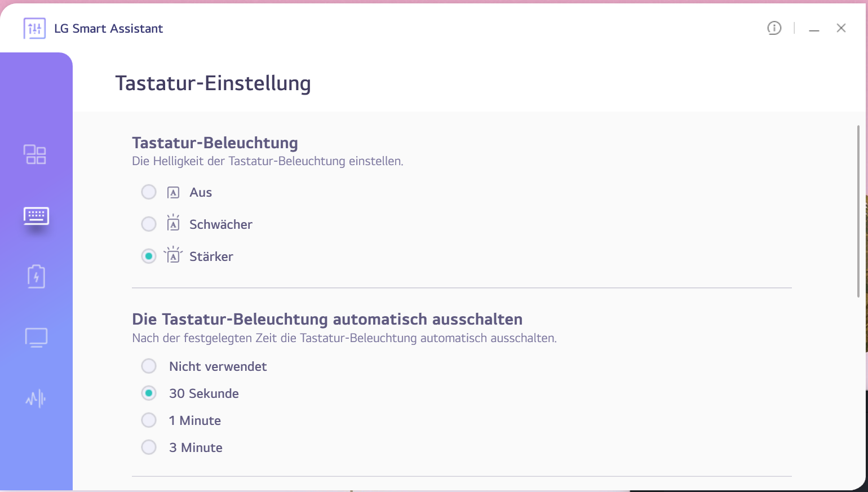Open the sound waveform sidebar icon

36,399
